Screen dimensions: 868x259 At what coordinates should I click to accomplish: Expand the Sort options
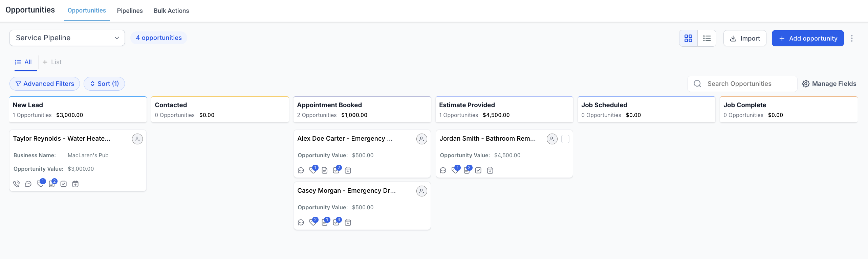click(x=104, y=84)
